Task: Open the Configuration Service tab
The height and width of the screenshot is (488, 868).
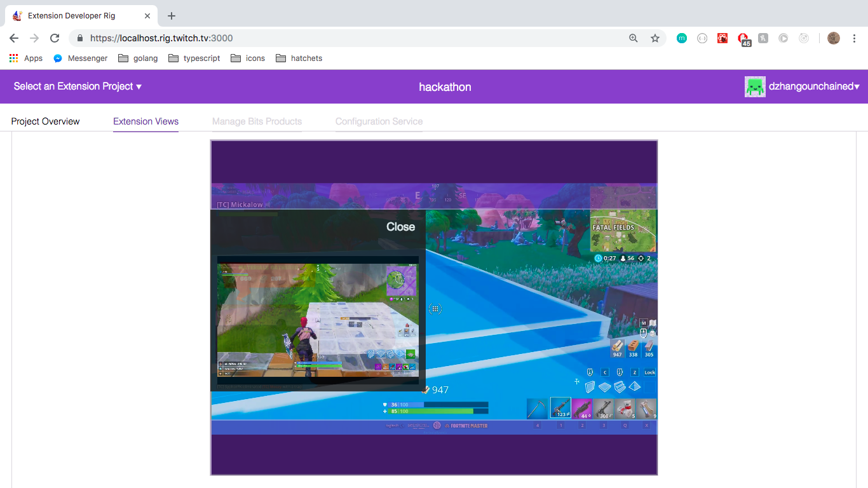Action: (x=379, y=121)
